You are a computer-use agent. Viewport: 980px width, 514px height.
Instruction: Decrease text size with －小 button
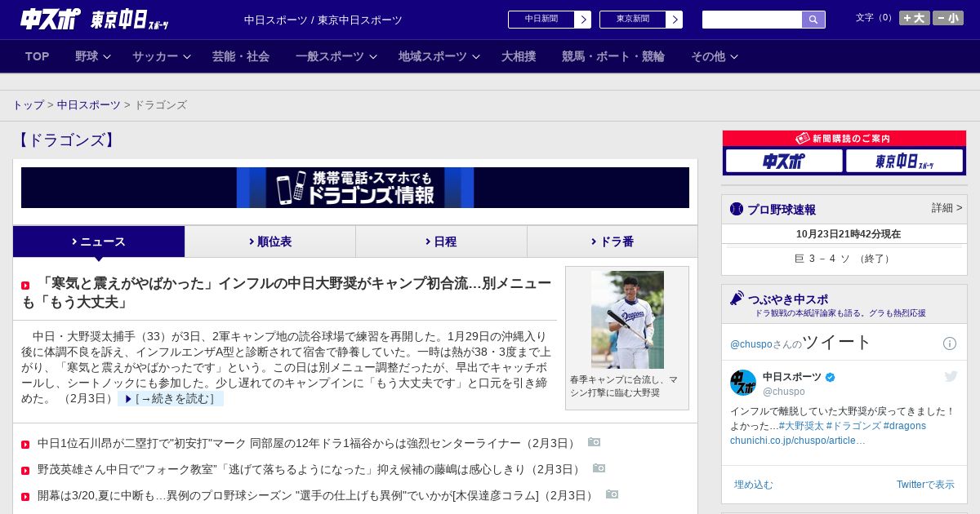[x=948, y=18]
